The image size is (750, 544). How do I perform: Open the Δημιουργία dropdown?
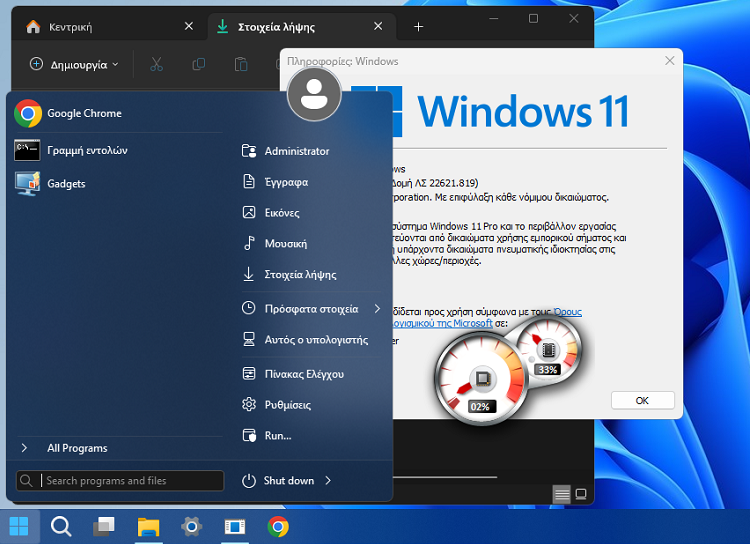pos(74,65)
